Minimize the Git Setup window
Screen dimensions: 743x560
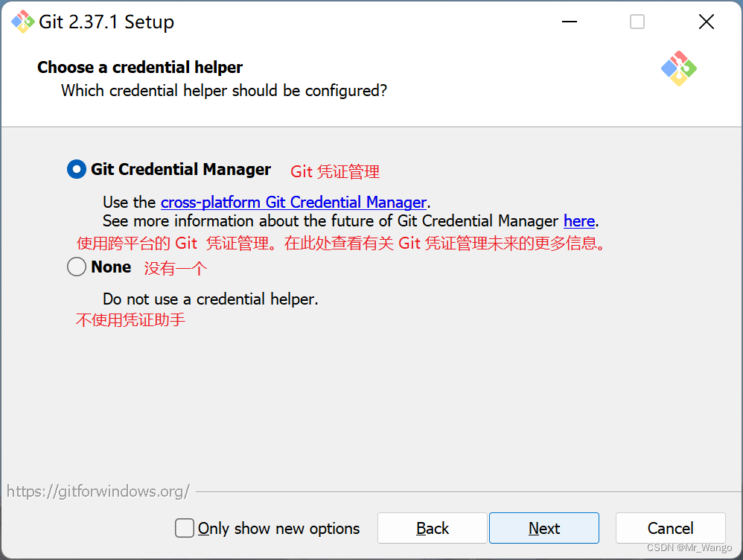pyautogui.click(x=569, y=22)
